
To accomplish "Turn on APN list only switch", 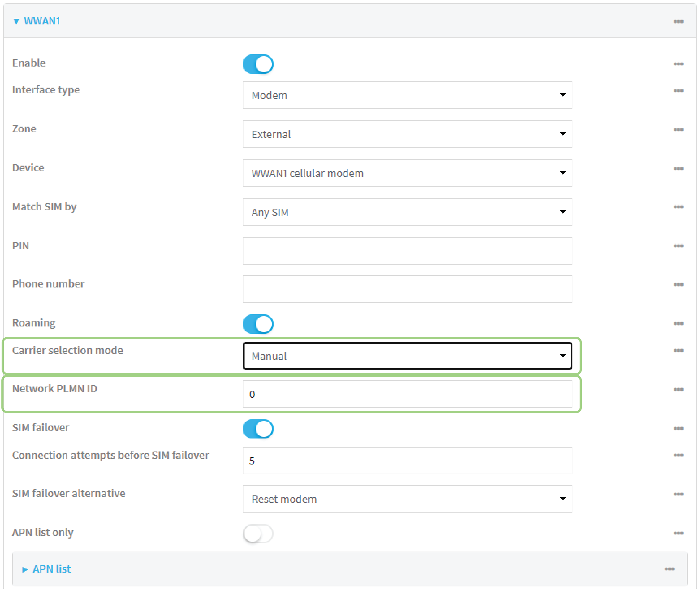I will click(x=258, y=533).
